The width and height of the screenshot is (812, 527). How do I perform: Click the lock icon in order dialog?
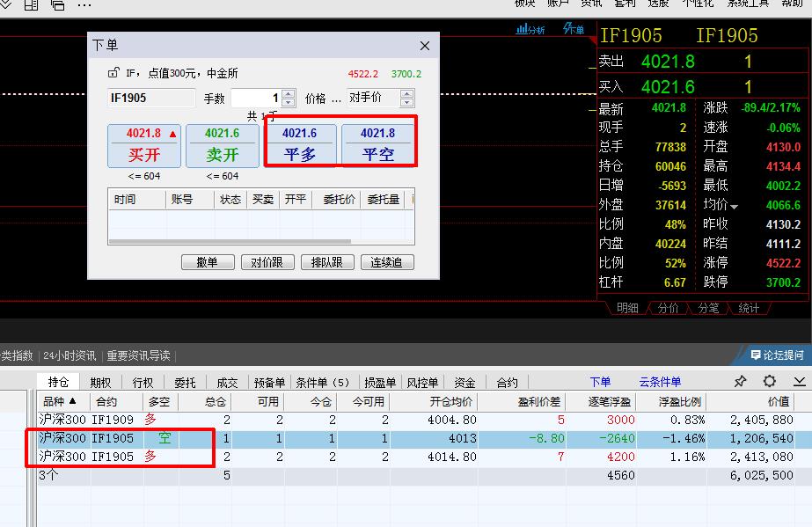coord(113,73)
